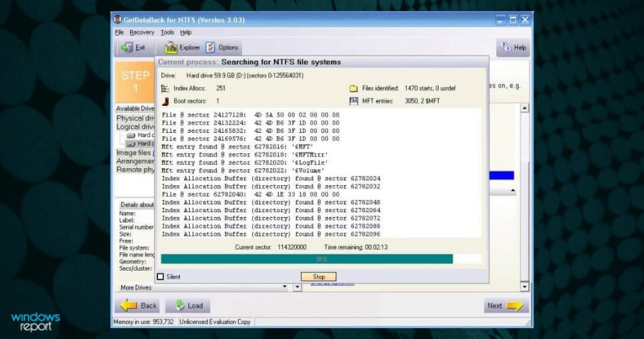Screen dimensions: 644x339
Task: Click the small dropdown button beside More Drives
Action: [298, 287]
